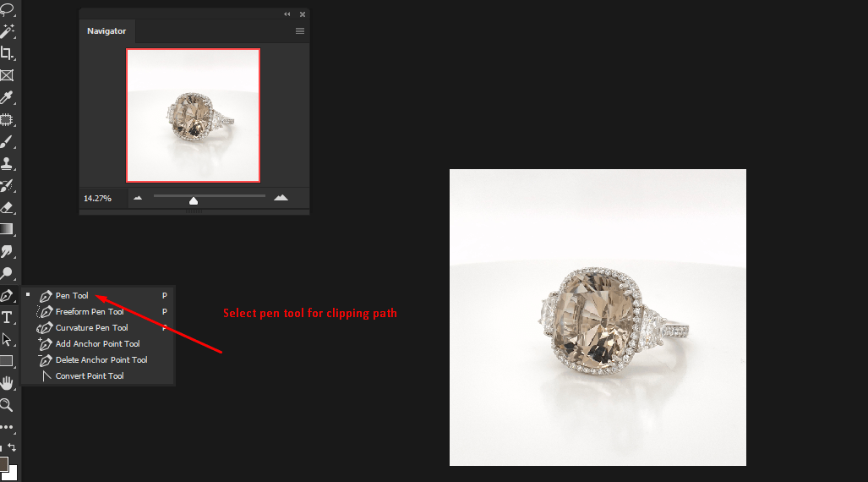This screenshot has height=482, width=868.
Task: Open the Navigator panel options menu
Action: tap(300, 31)
